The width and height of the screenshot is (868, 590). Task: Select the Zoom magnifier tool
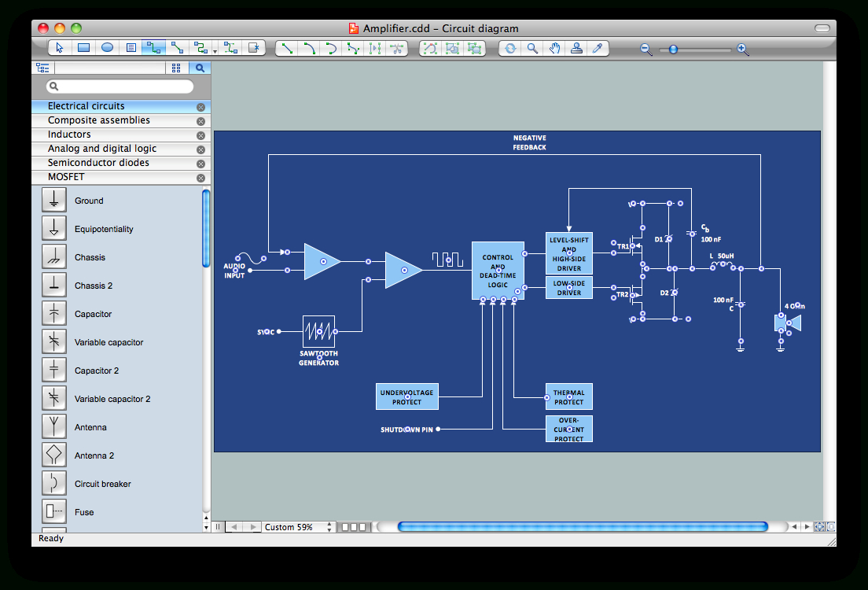531,48
